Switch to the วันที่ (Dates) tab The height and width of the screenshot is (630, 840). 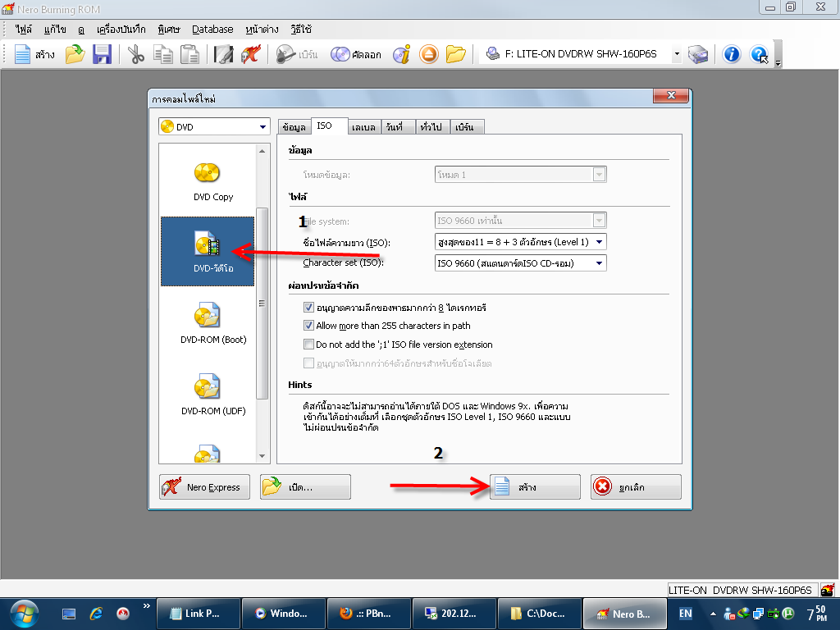pyautogui.click(x=399, y=127)
